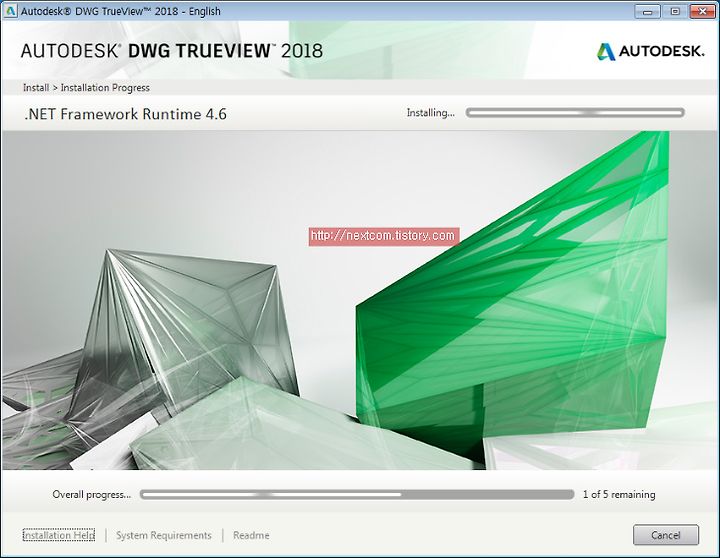Close the DWG TrueView installer window

pyautogui.click(x=703, y=11)
